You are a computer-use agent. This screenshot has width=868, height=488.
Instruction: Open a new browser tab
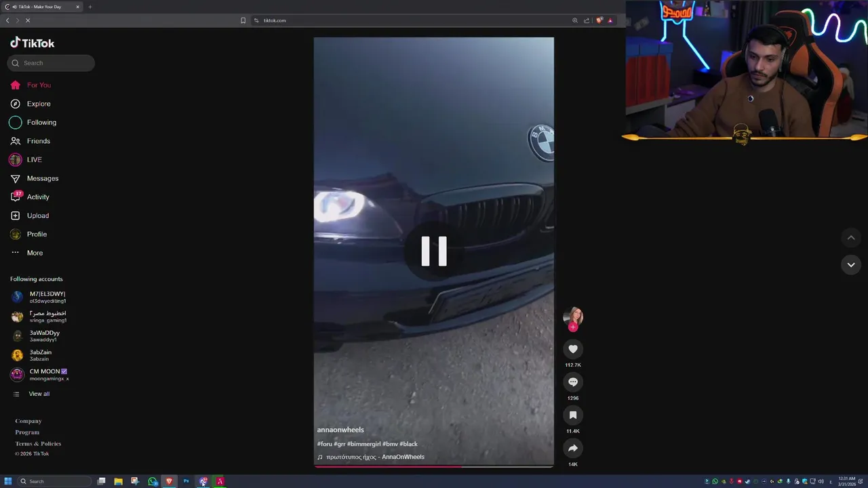(x=90, y=7)
